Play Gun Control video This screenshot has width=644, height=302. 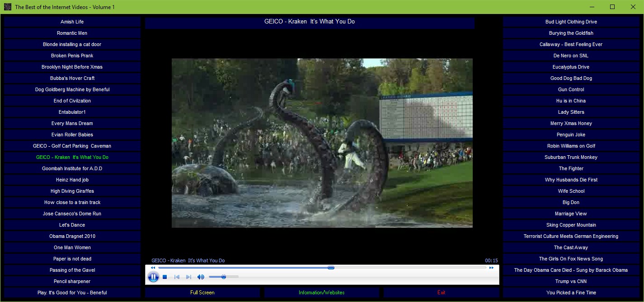pos(571,89)
